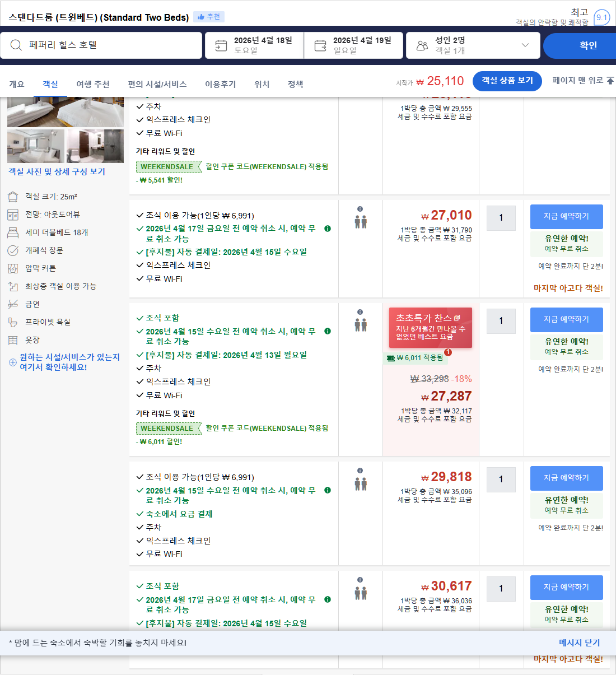Select the 객실 tab
Viewport: 616px width, 675px height.
pos(50,84)
